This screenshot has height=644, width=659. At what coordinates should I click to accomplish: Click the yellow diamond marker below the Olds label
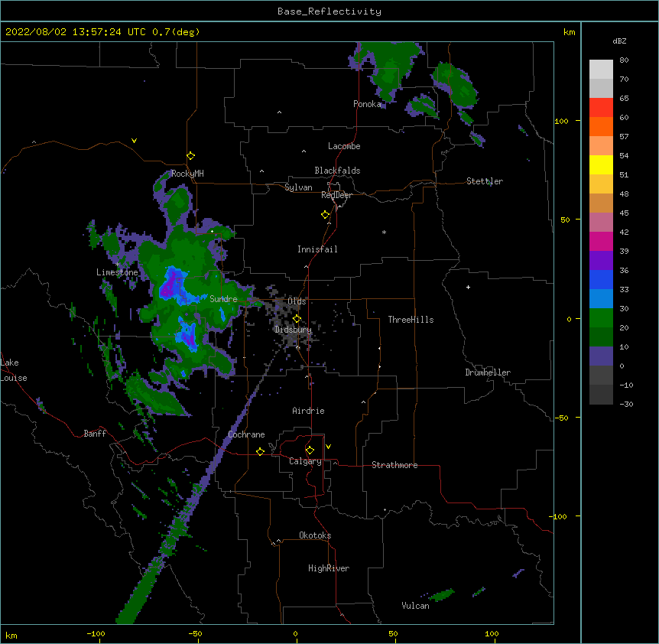(297, 319)
